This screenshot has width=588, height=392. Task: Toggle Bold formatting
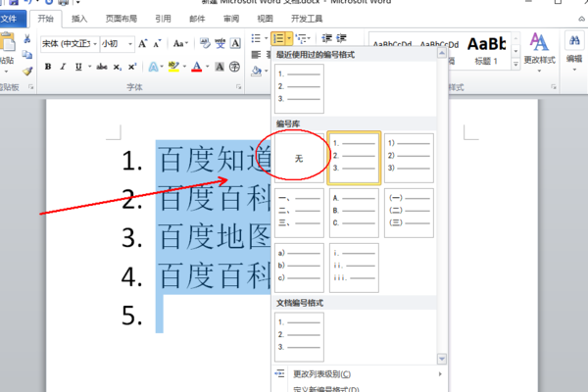pyautogui.click(x=48, y=67)
